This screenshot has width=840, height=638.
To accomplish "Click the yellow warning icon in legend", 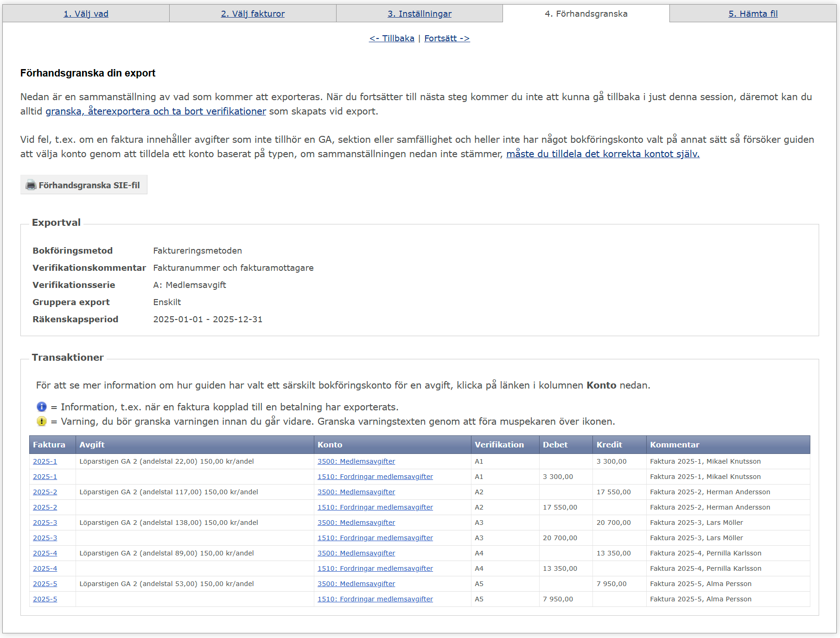I will [42, 421].
